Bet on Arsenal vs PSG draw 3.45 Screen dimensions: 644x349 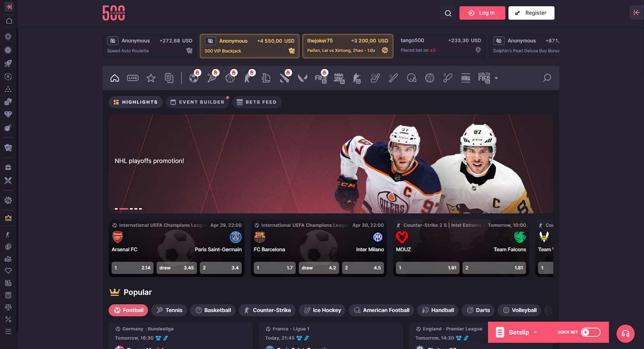[x=176, y=268]
